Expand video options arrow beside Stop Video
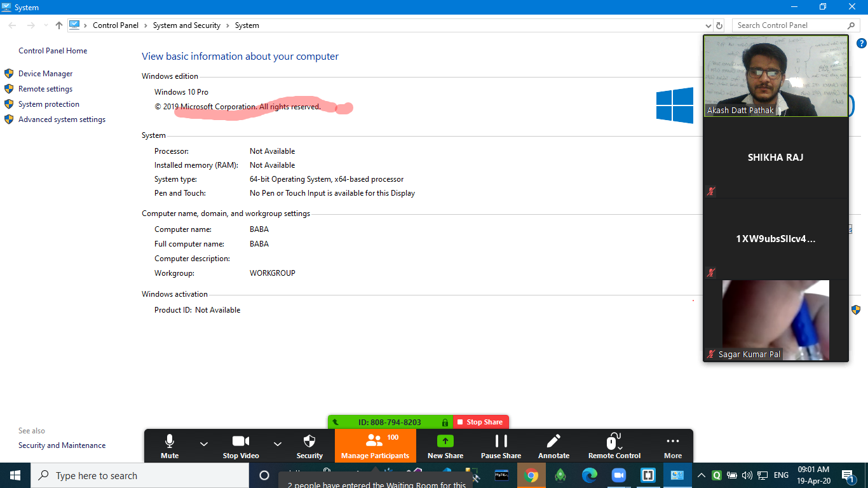868x488 pixels. (277, 444)
